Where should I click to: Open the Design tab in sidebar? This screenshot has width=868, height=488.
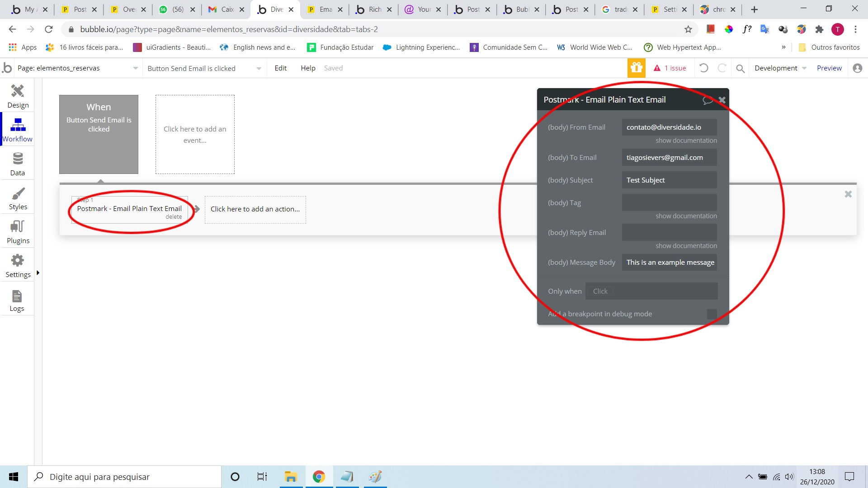(x=18, y=96)
